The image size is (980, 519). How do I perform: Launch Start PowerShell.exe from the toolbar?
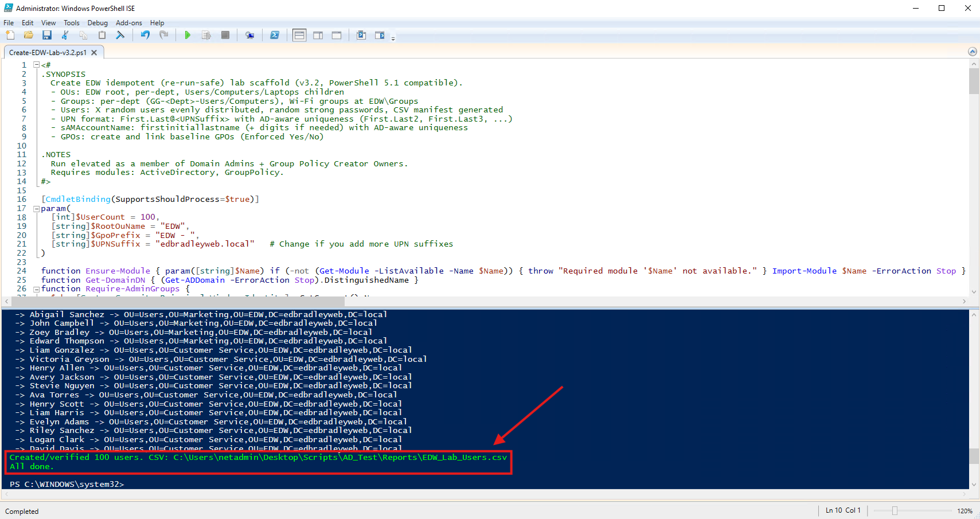point(275,35)
